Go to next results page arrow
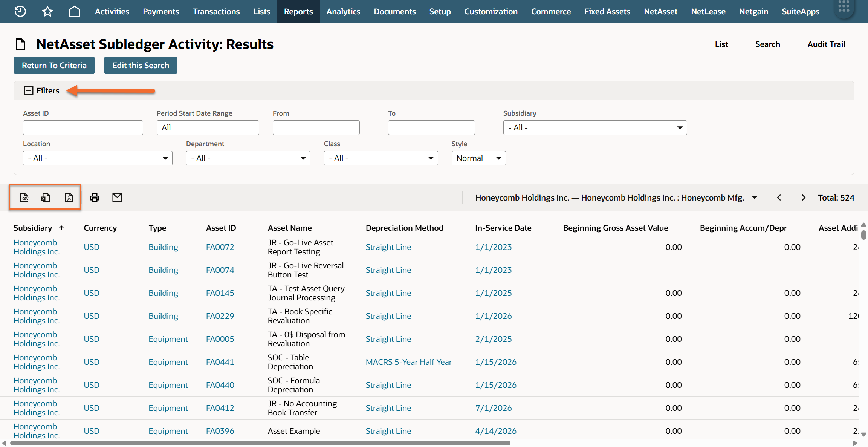 [x=803, y=197]
